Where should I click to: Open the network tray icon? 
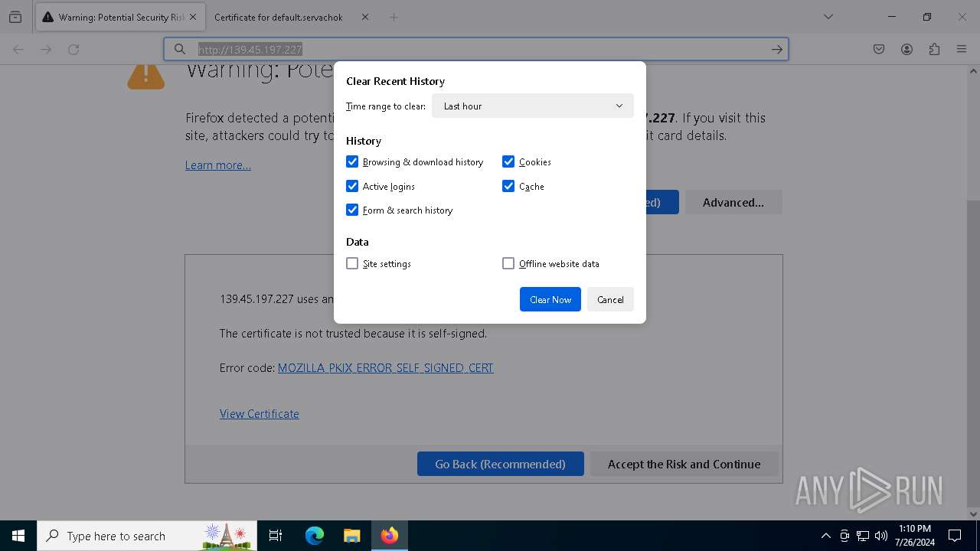tap(863, 536)
